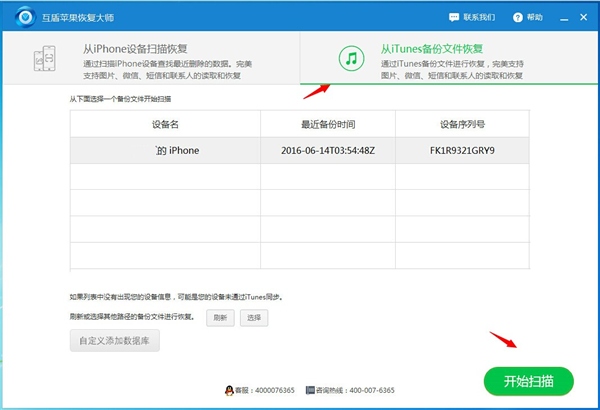Click customer service number 4000076365
Viewport: 600px width, 410px height.
[275, 390]
